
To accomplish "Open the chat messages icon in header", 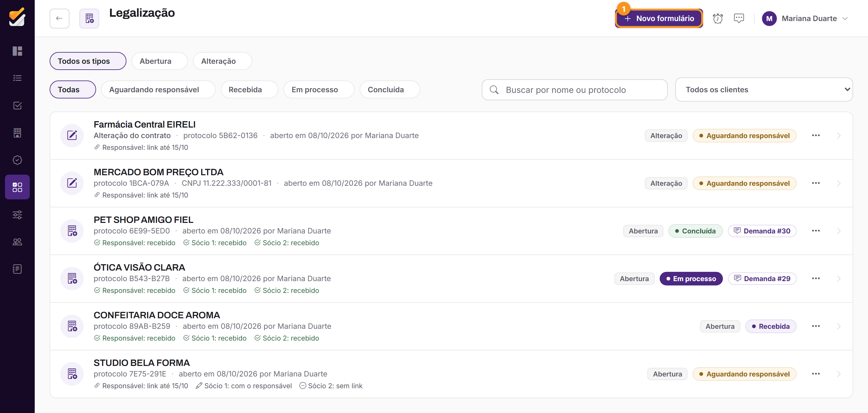I will (739, 19).
